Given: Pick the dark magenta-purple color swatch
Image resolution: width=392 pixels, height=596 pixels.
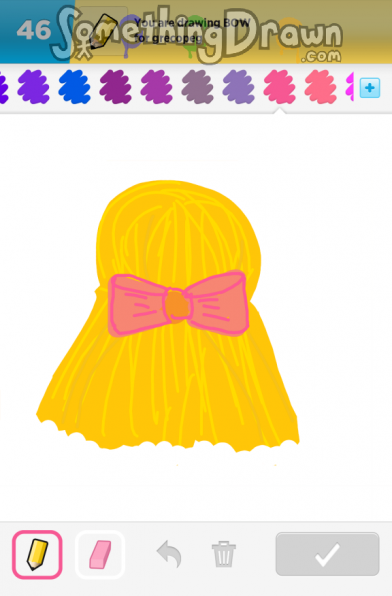Looking at the screenshot, I should click(116, 87).
